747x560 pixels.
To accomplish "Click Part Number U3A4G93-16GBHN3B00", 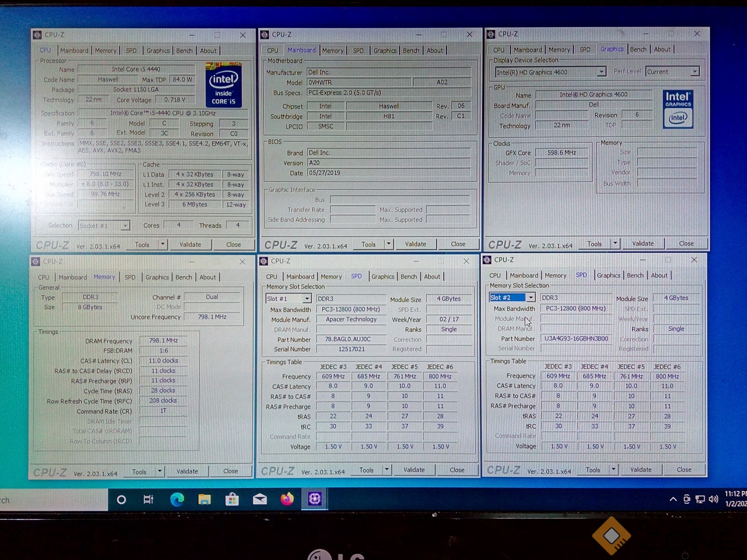I will point(576,339).
